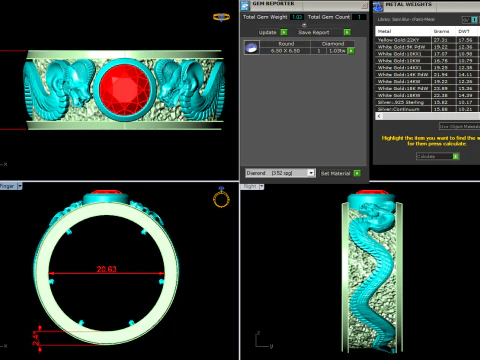Viewport: 480px width, 360px height.
Task: Click ring orientation icon in Finger viewport
Action: pos(221,197)
